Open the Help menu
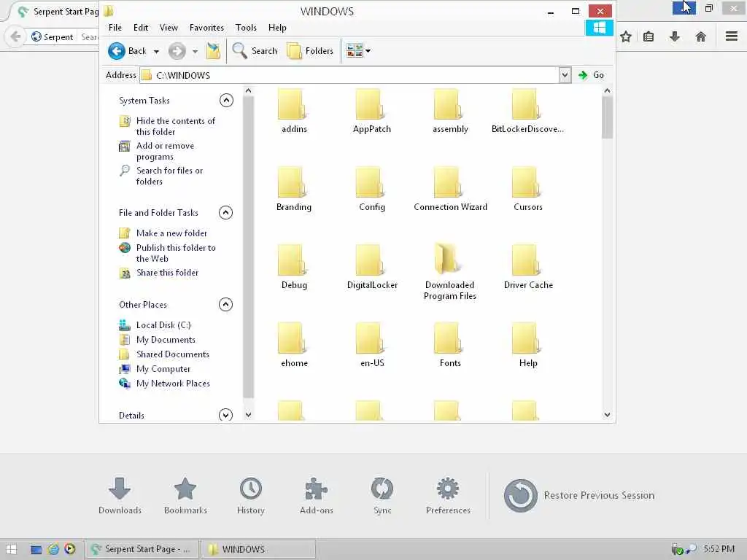The image size is (747, 560). [x=277, y=28]
